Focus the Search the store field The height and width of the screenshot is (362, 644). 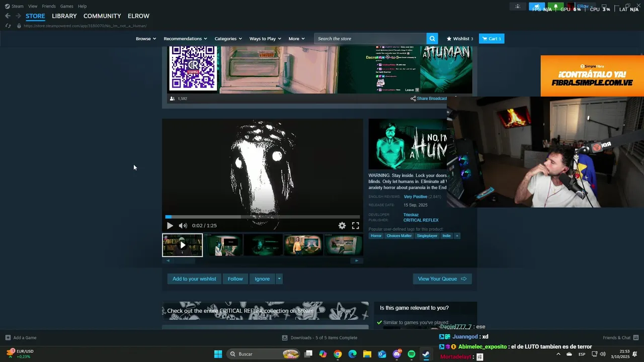click(x=370, y=39)
